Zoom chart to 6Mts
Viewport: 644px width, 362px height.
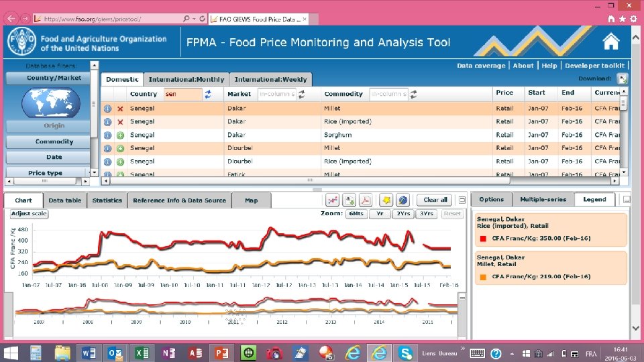(356, 214)
